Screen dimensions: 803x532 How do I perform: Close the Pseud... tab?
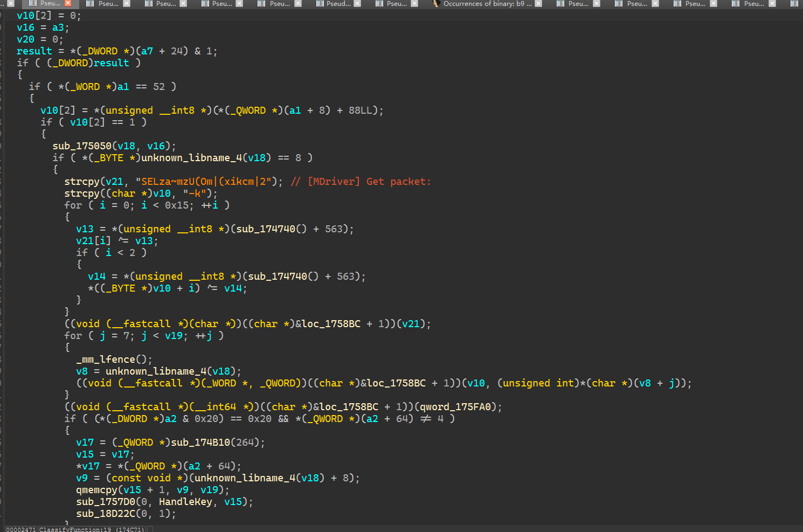[x=357, y=3]
